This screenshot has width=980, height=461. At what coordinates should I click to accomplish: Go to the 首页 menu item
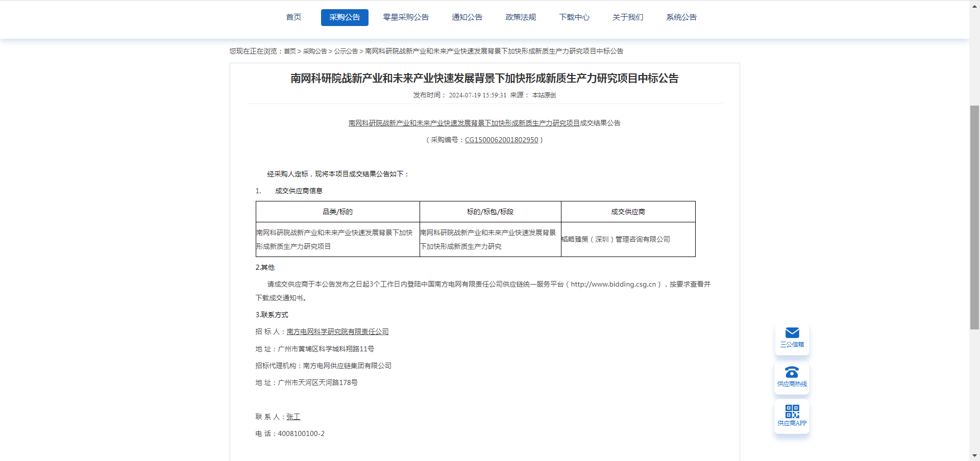point(293,17)
